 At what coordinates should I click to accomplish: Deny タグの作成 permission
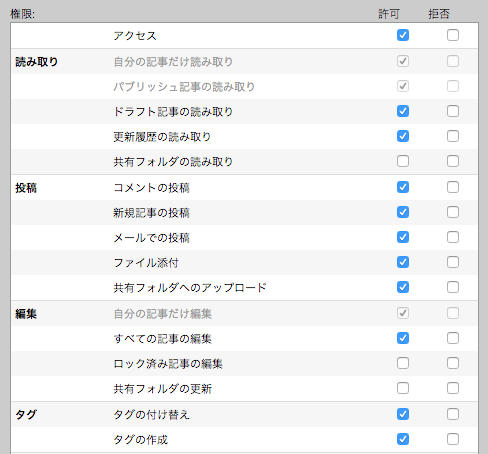tap(453, 439)
